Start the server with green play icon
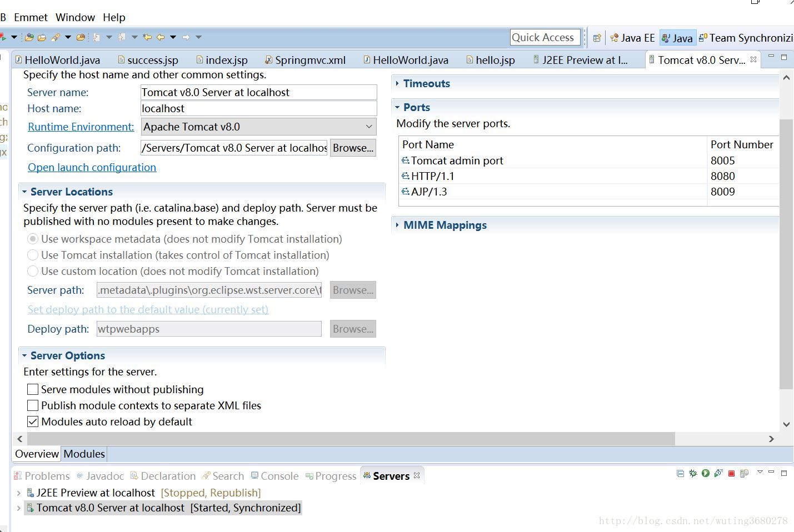The width and height of the screenshot is (794, 532). click(706, 473)
